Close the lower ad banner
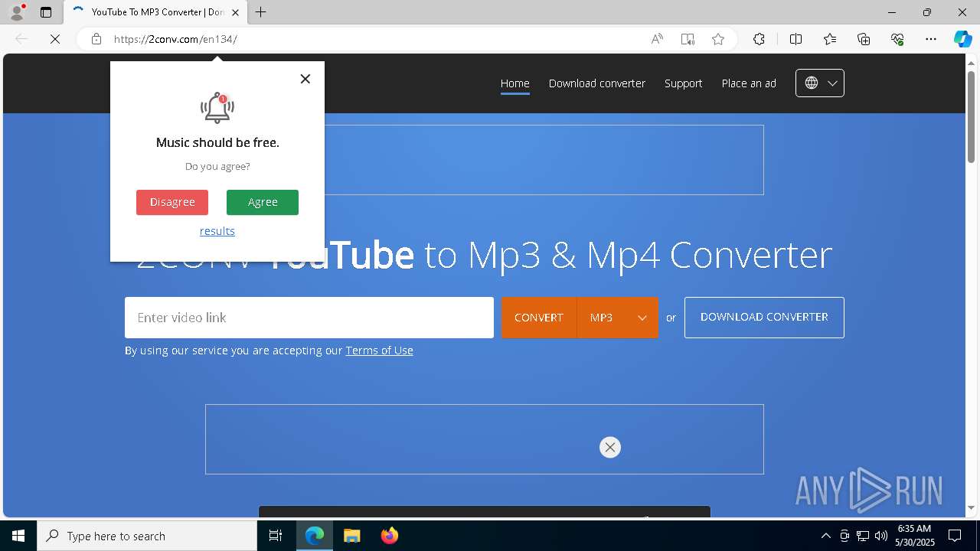Viewport: 980px width, 551px height. click(x=610, y=448)
